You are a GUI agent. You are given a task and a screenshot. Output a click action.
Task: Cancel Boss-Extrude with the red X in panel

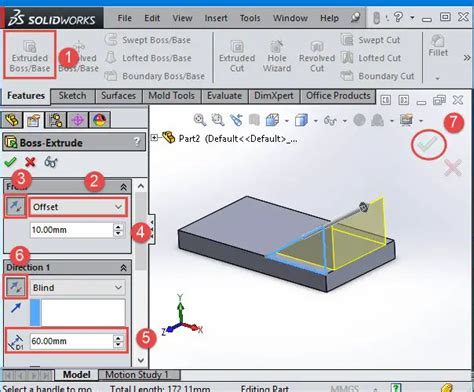point(30,162)
